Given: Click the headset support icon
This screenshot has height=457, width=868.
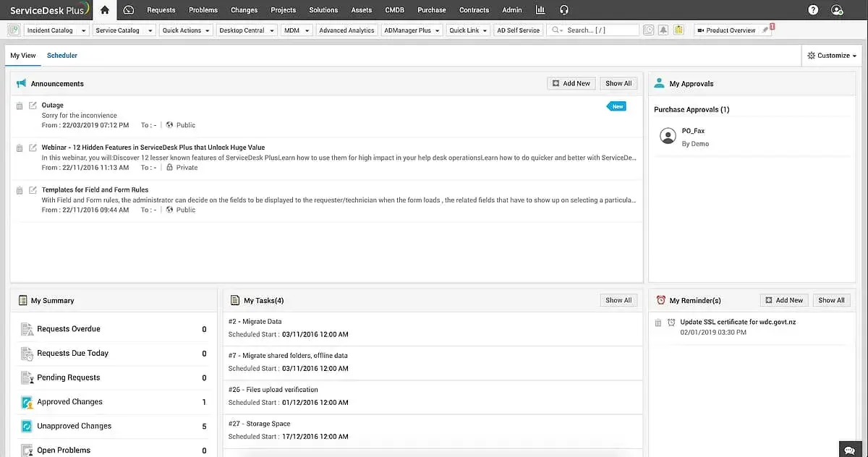Looking at the screenshot, I should coord(564,10).
